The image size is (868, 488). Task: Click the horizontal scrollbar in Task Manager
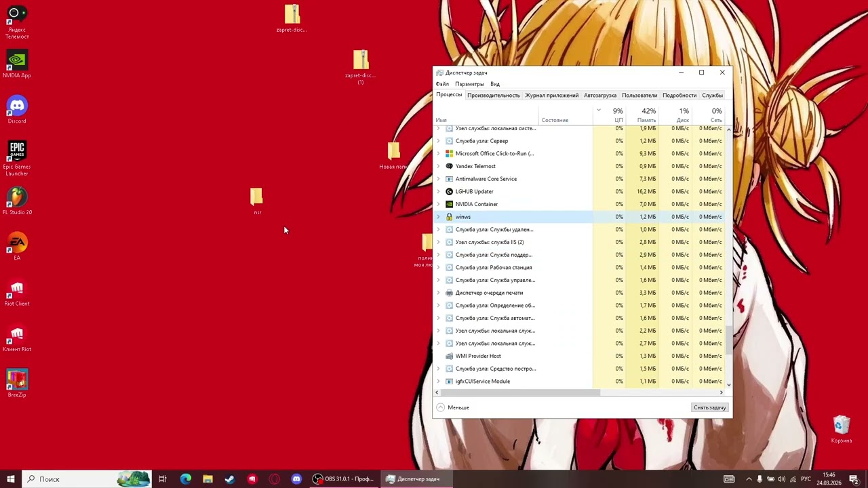click(519, 392)
